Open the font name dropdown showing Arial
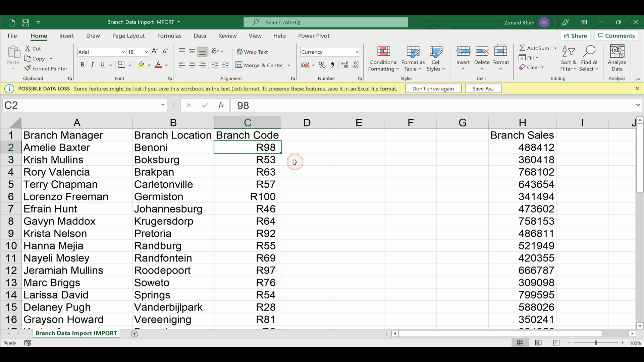 coord(123,52)
